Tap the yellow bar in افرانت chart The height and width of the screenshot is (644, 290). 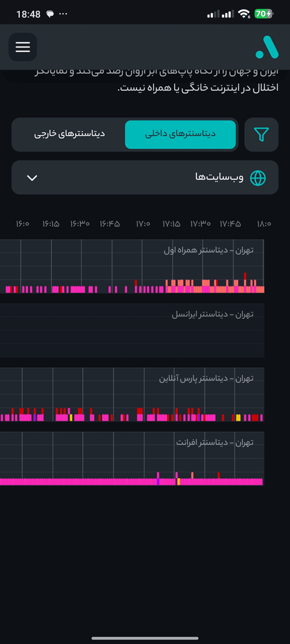178,482
